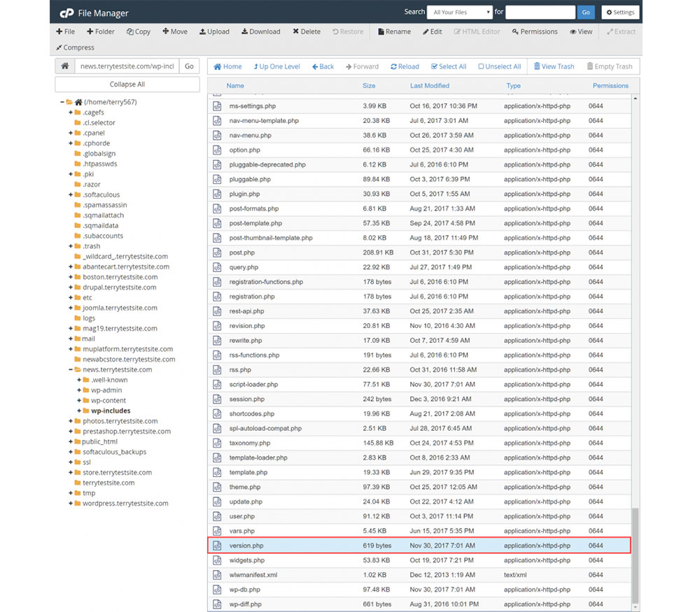The height and width of the screenshot is (612, 700).
Task: Open the Upload tool
Action: 214,31
